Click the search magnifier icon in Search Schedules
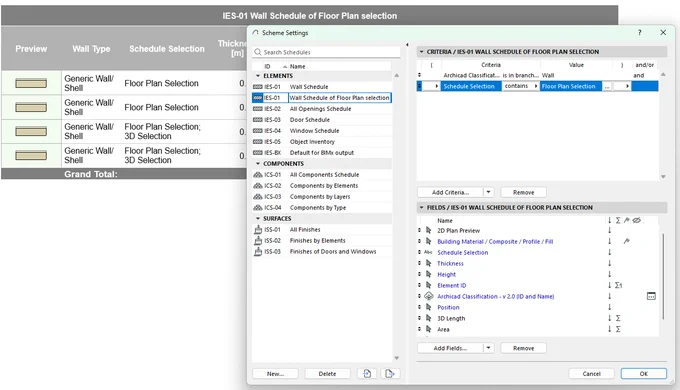 (x=258, y=52)
